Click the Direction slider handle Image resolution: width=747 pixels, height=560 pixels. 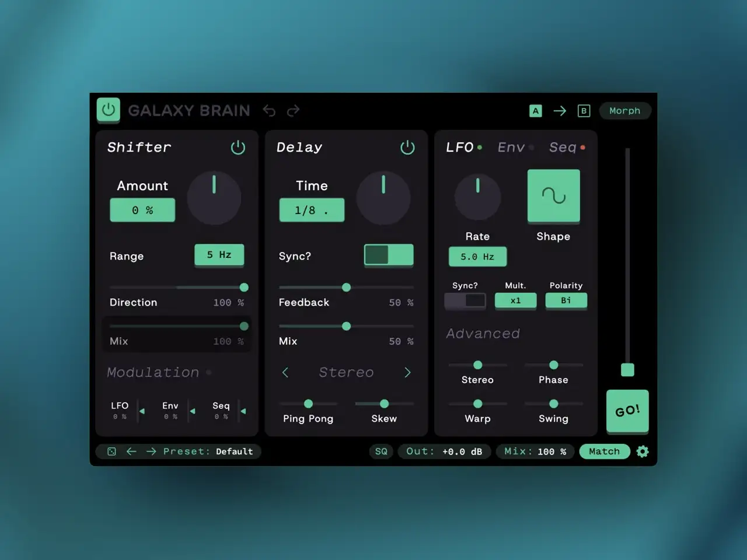pos(244,287)
